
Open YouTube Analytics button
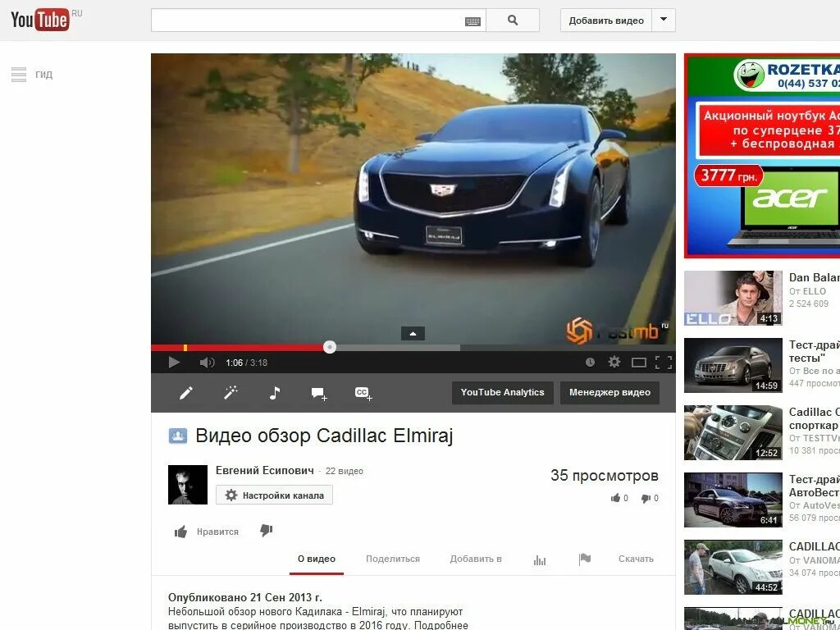[503, 392]
